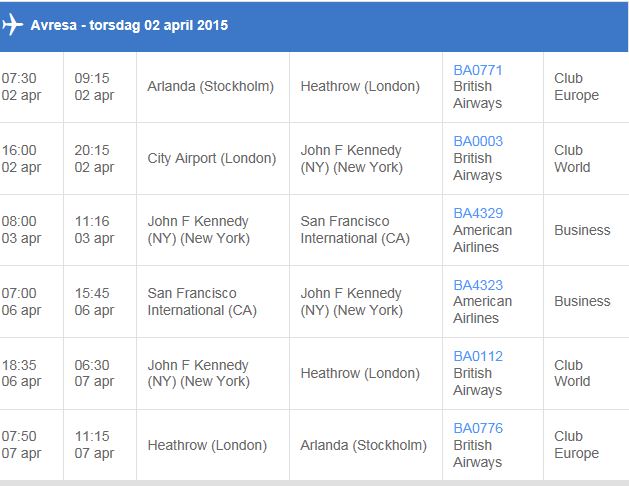Click the 07:30 02 apr departure time
This screenshot has width=629, height=486.
pos(20,86)
